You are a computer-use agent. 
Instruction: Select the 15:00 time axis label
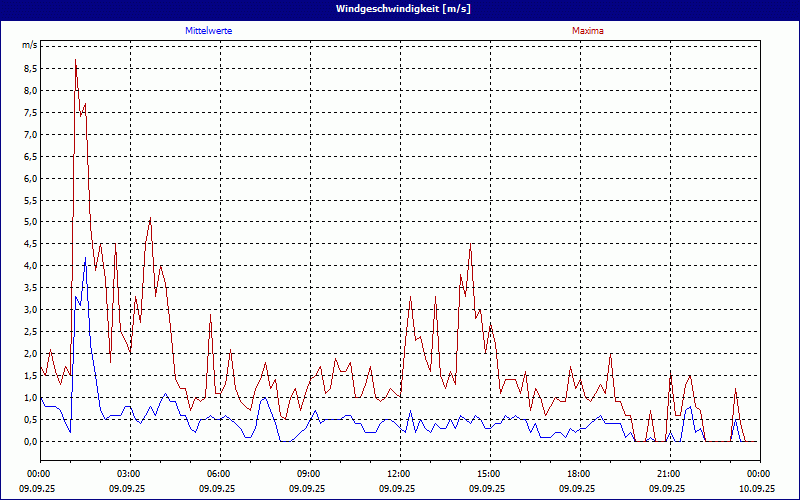coord(488,473)
